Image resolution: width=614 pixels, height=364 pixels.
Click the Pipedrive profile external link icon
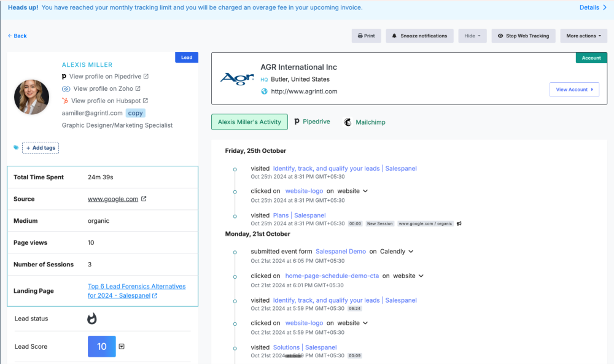pos(146,77)
